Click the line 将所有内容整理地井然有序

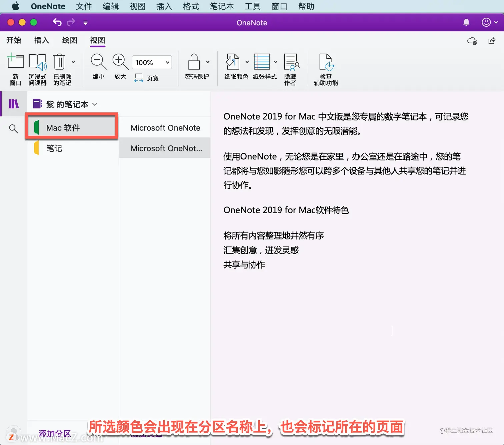(273, 236)
